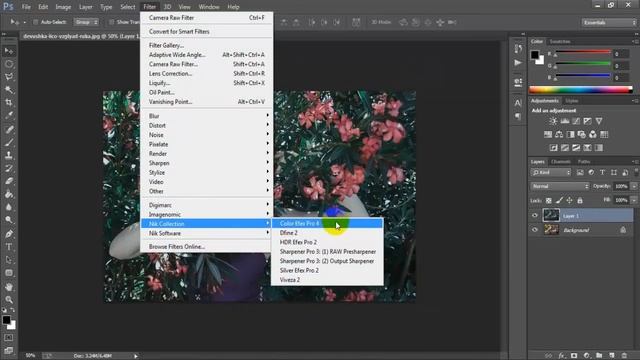
Task: Open the Fill value dropdown arrow
Action: 634,200
